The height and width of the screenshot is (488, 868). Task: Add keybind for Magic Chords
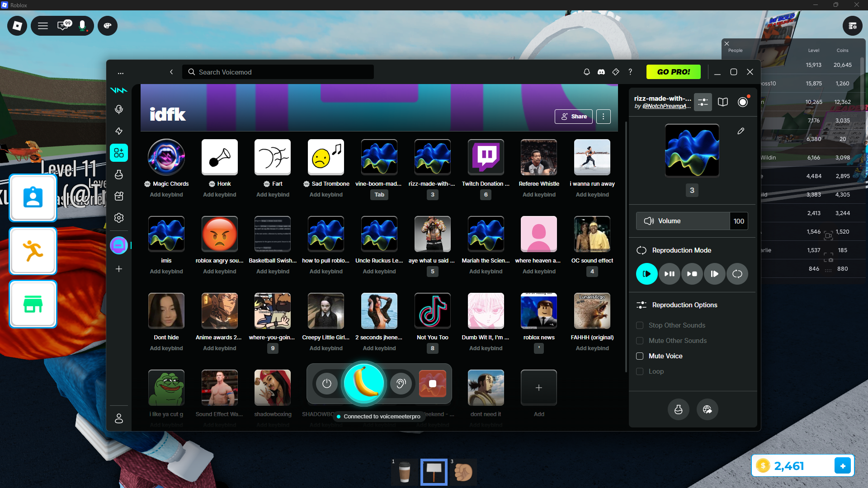166,195
